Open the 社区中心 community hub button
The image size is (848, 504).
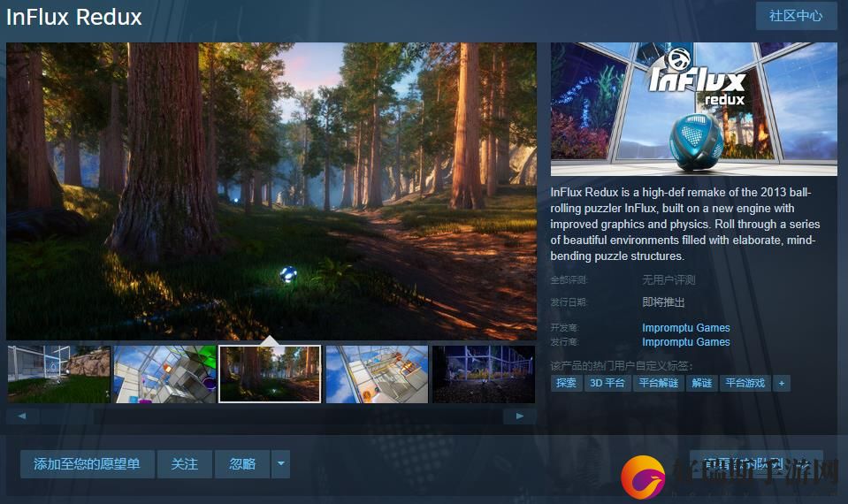796,16
